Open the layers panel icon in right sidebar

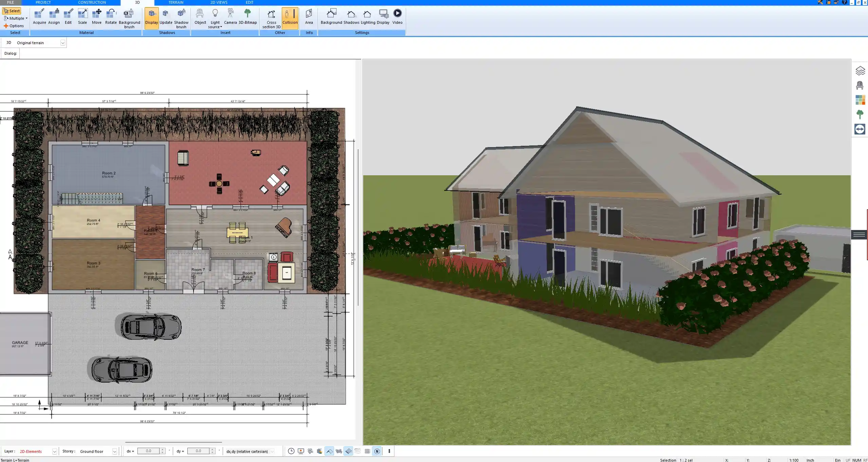[860, 71]
